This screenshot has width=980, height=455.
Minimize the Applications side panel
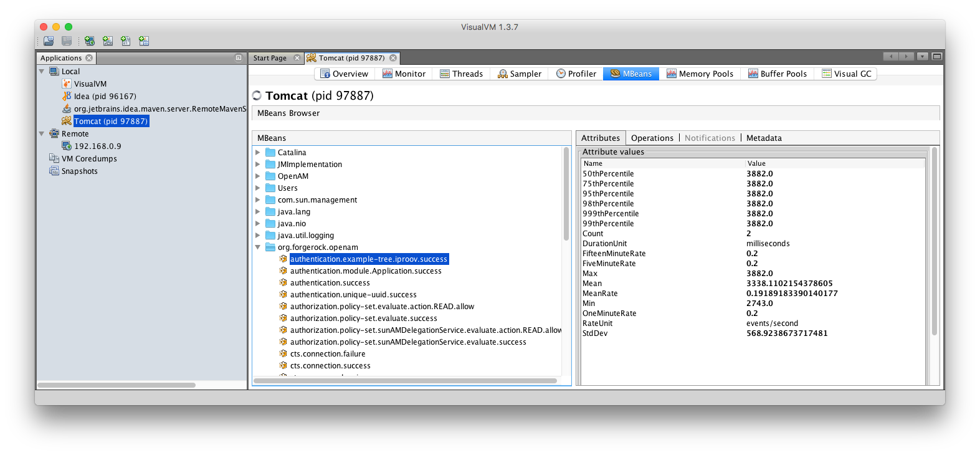238,58
